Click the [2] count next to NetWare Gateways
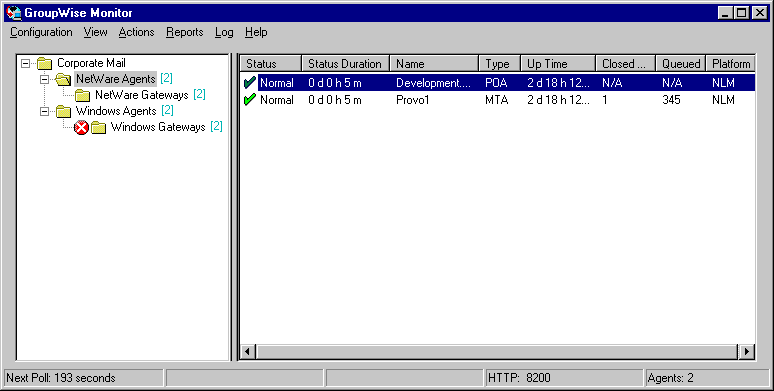 pyautogui.click(x=199, y=94)
